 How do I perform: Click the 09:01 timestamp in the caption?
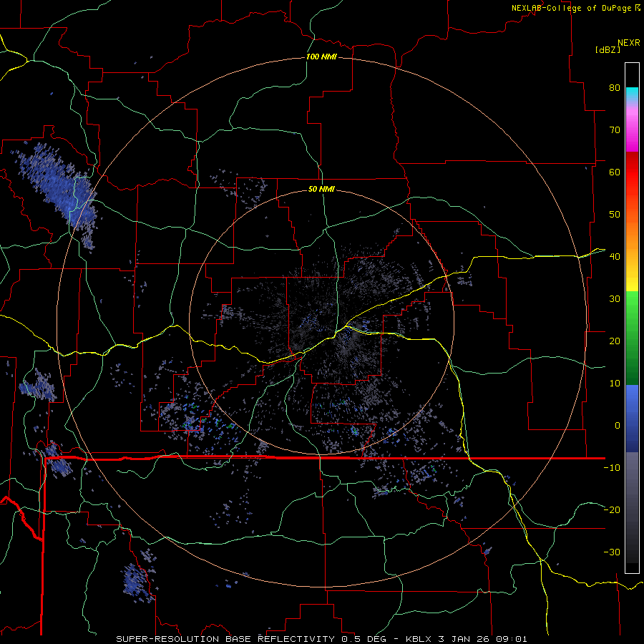512,639
